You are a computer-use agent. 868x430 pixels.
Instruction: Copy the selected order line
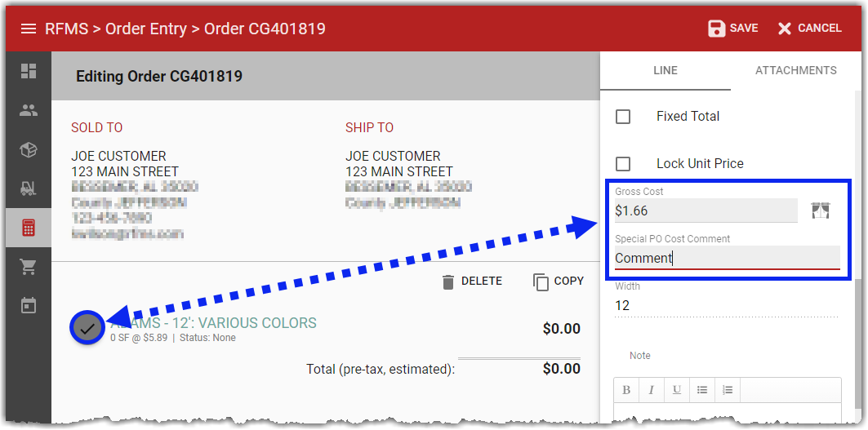[559, 281]
